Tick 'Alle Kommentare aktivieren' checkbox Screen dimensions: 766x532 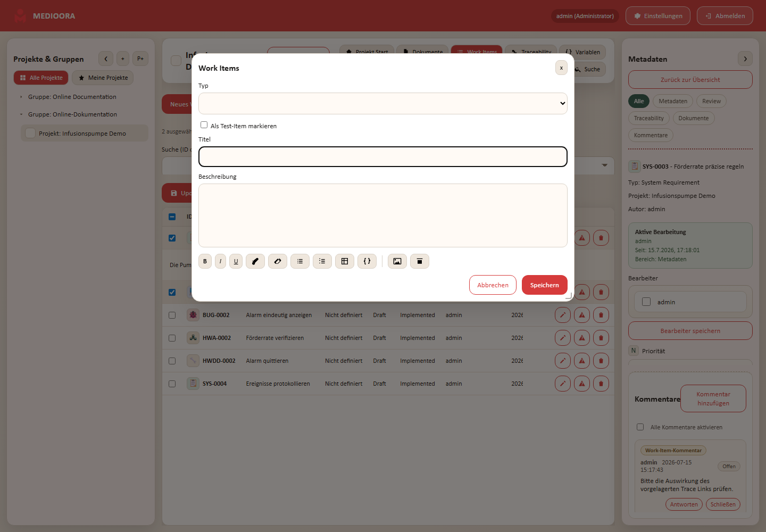[640, 427]
